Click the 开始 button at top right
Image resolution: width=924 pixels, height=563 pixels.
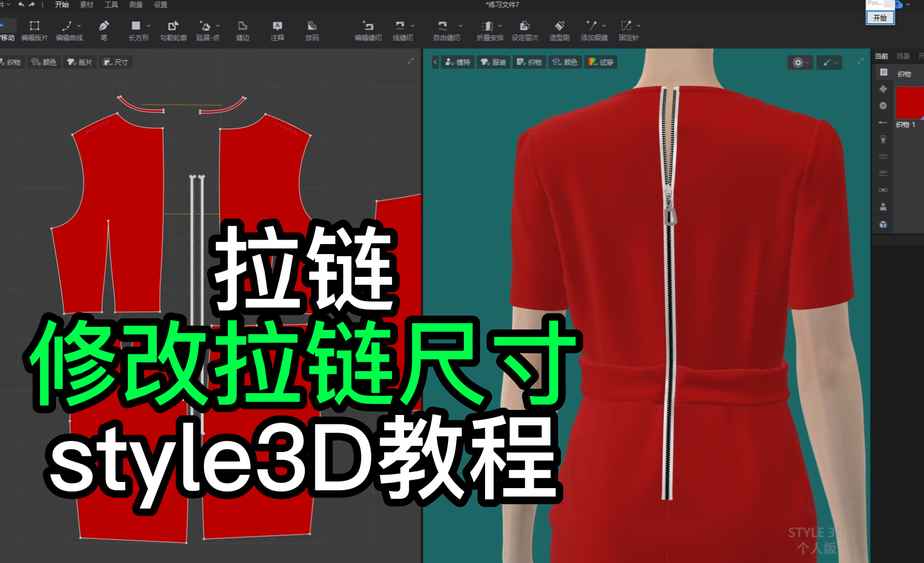click(x=880, y=18)
